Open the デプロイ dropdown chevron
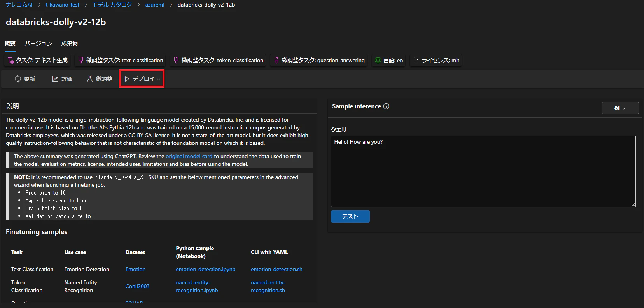The height and width of the screenshot is (308, 644). pyautogui.click(x=159, y=79)
